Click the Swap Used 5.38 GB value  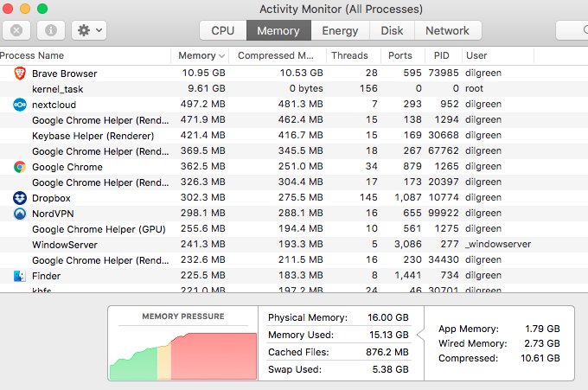click(x=390, y=369)
